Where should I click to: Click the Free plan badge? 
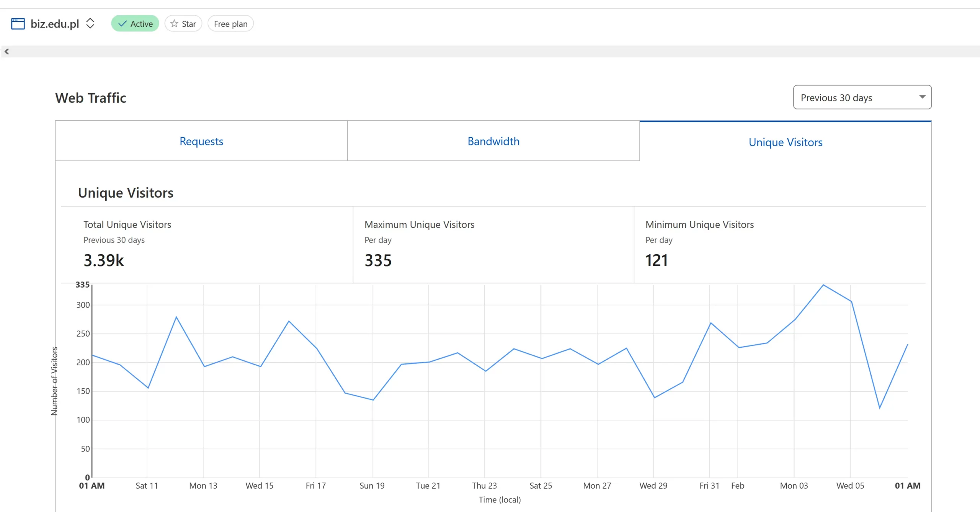[x=230, y=24]
